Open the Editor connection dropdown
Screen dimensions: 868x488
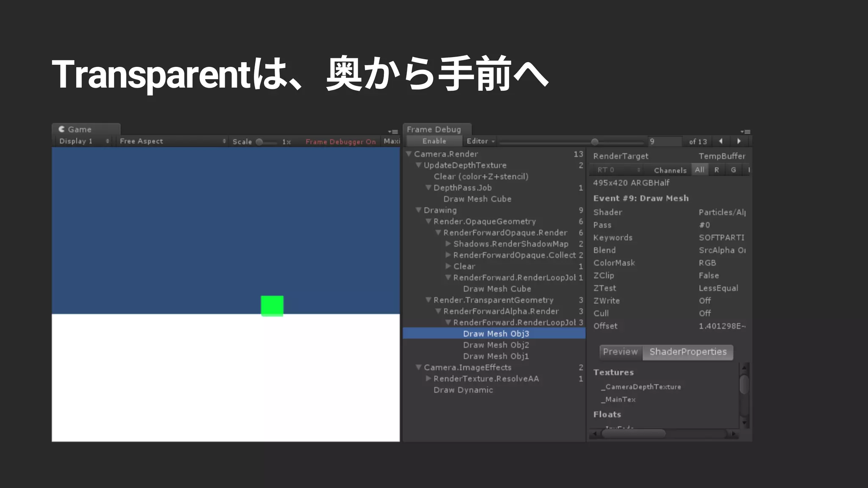pyautogui.click(x=480, y=141)
